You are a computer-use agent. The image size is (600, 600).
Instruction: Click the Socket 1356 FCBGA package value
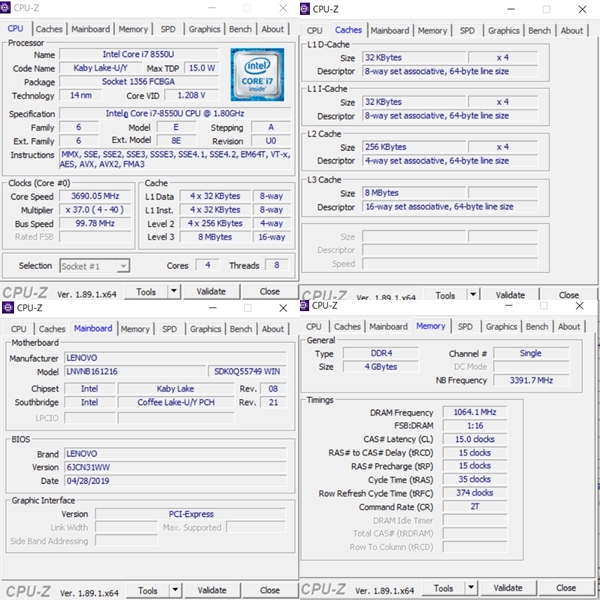(x=139, y=82)
